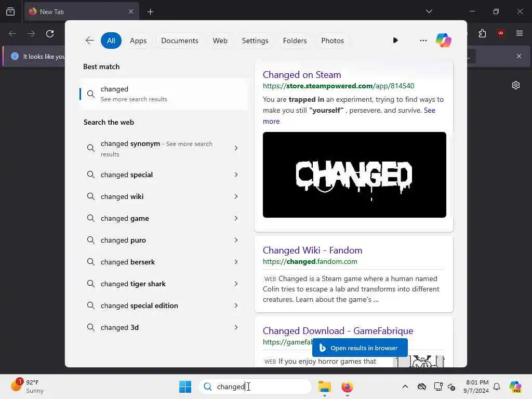Open Changed Wiki - Fandom link
The width and height of the screenshot is (532, 399).
pos(312,250)
